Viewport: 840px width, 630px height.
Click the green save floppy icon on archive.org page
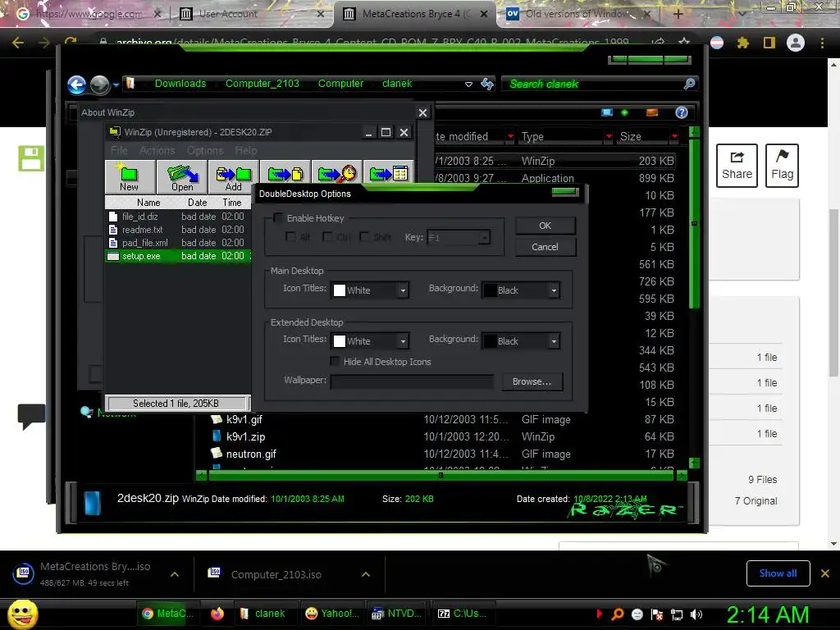[31, 158]
